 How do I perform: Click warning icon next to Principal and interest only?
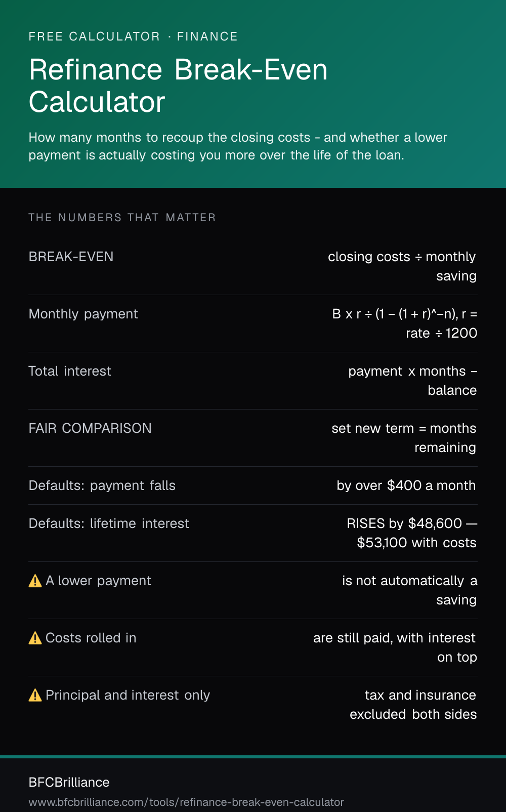tap(35, 695)
